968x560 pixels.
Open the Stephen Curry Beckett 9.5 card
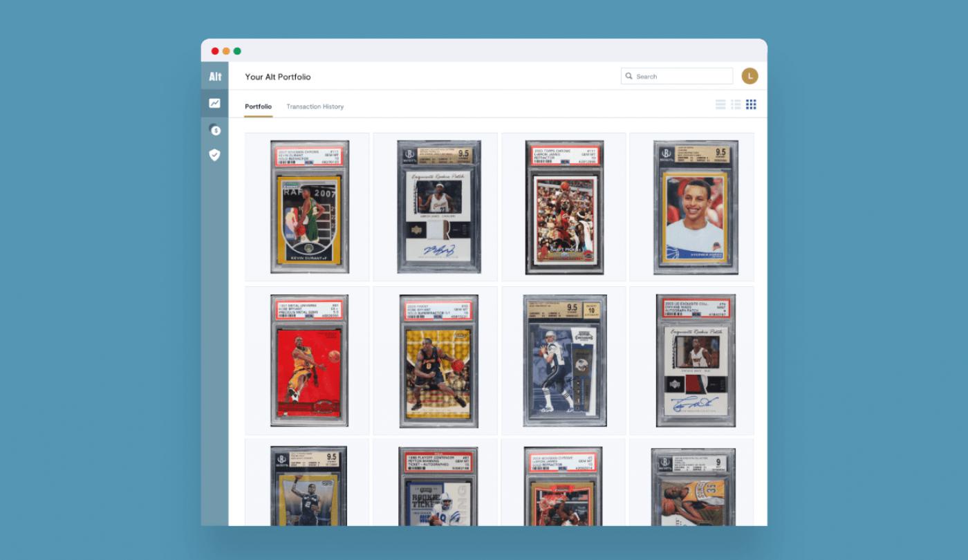(x=696, y=207)
